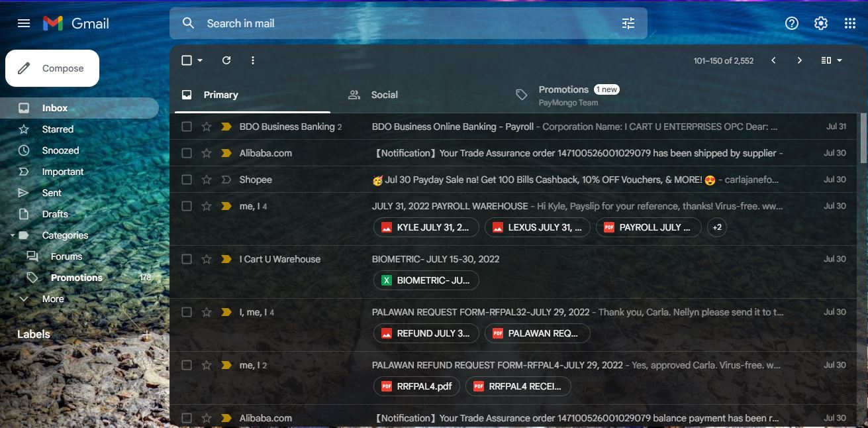Switch to the Promotions tab
This screenshot has height=428, width=868.
coord(587,95)
